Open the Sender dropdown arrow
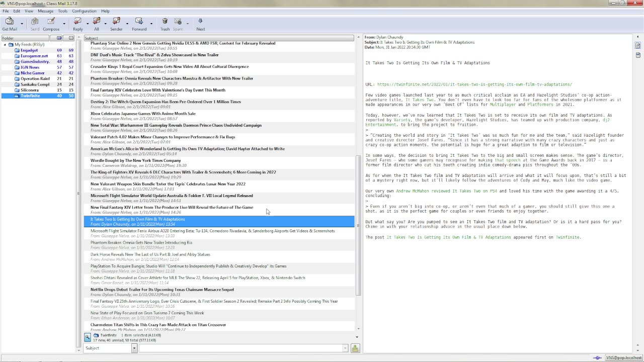 127,24
